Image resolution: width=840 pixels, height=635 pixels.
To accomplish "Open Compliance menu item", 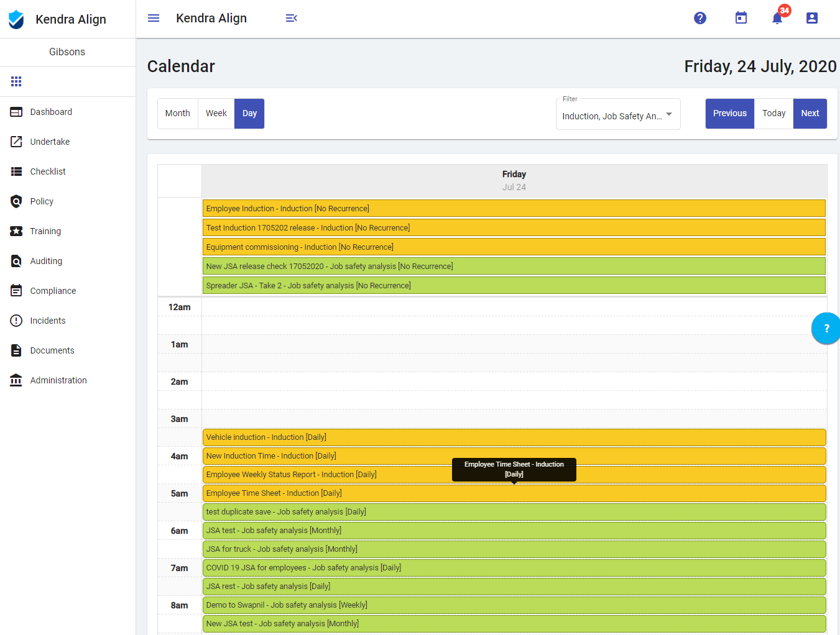I will pyautogui.click(x=68, y=291).
